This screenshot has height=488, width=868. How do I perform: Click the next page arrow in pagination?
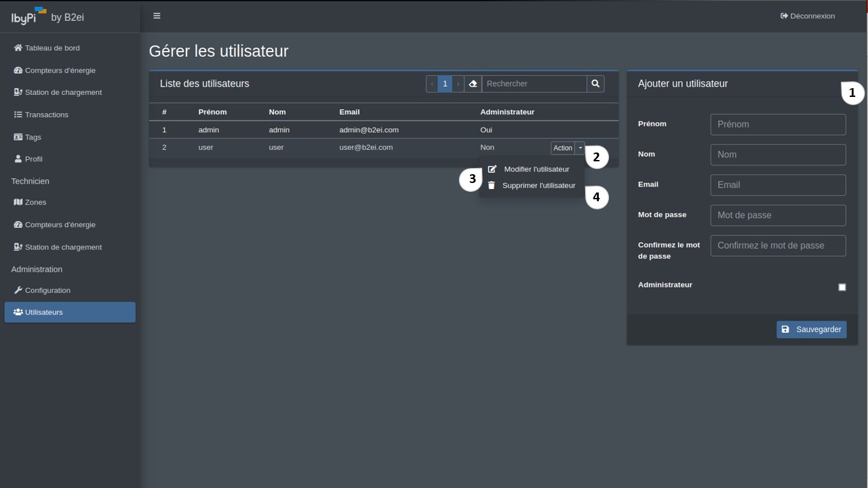[x=458, y=83]
